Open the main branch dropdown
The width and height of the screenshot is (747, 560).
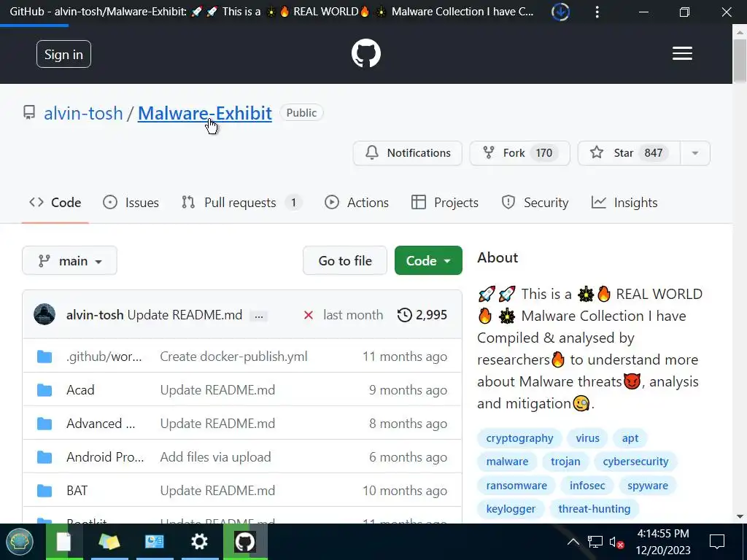(x=69, y=260)
